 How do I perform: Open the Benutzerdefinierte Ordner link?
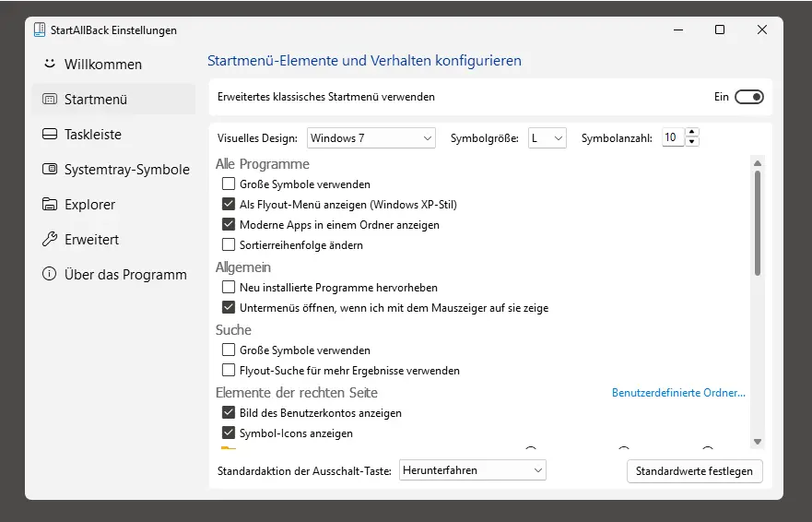[x=678, y=393]
